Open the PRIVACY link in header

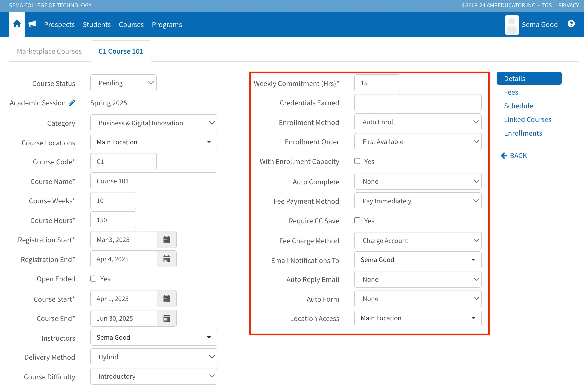pyautogui.click(x=569, y=5)
